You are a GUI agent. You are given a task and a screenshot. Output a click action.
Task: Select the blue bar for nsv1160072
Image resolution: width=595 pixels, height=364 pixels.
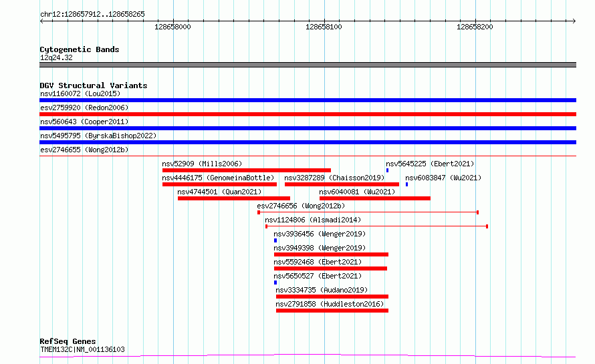click(308, 100)
